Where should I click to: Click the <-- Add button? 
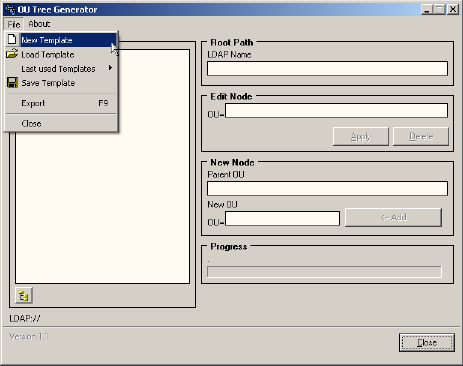coord(393,217)
